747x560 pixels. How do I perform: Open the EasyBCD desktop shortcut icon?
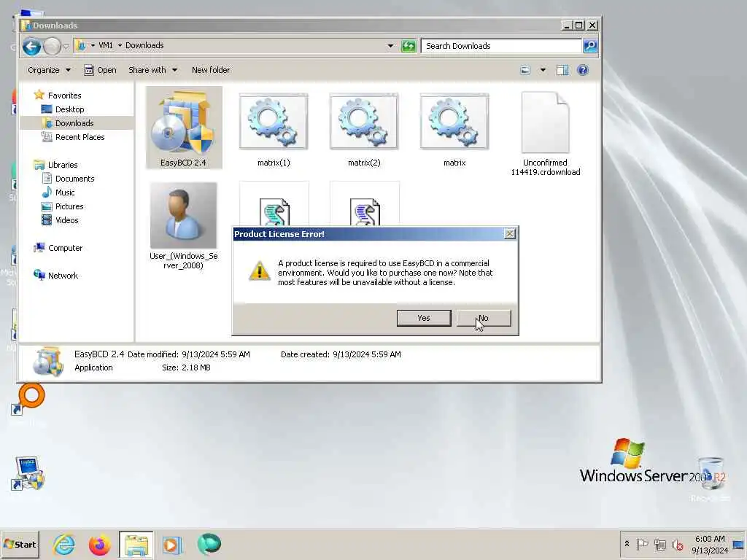click(28, 473)
